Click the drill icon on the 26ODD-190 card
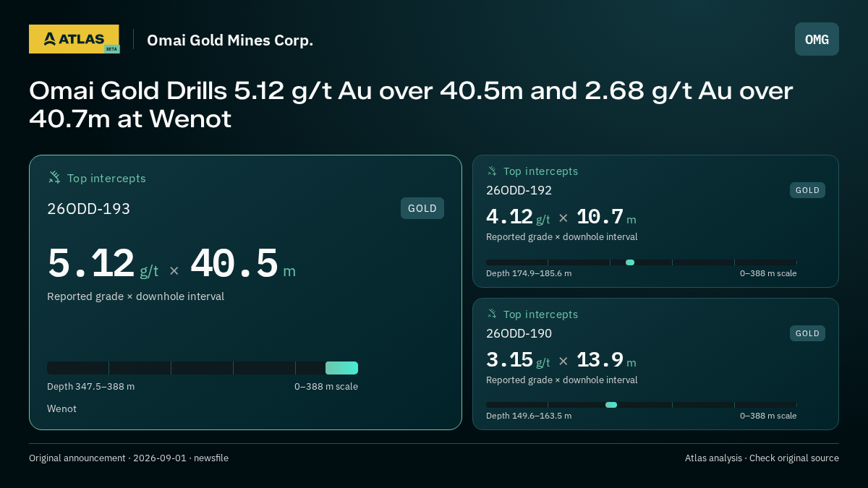868x488 pixels. pos(492,314)
